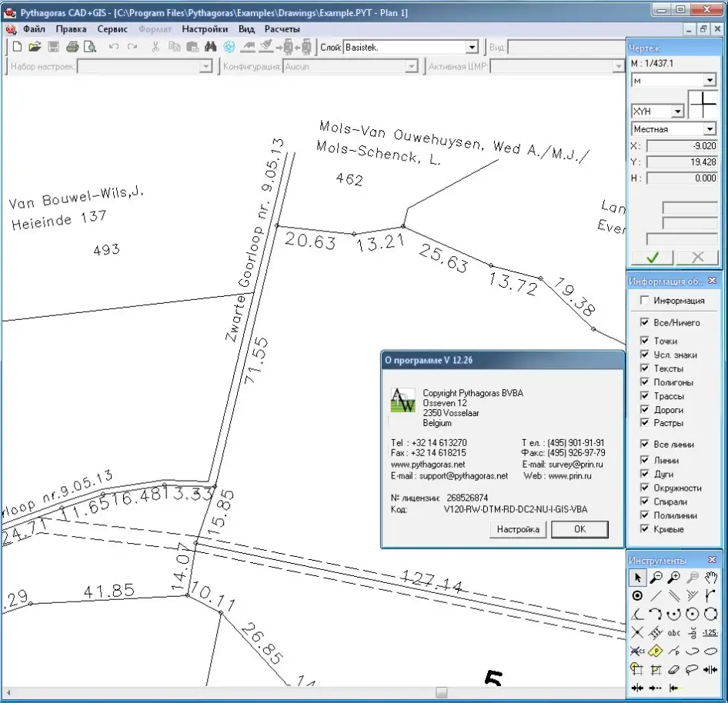Open a file with folder icon

point(35,46)
